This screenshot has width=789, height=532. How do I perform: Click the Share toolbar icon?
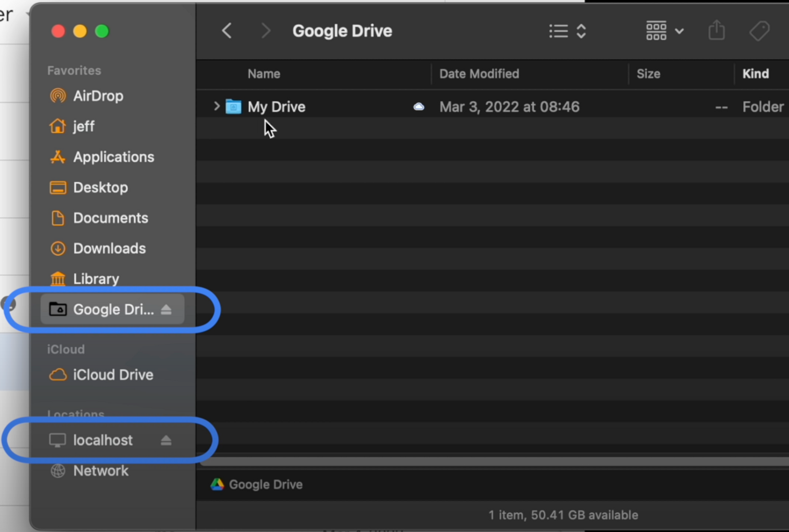(x=716, y=30)
